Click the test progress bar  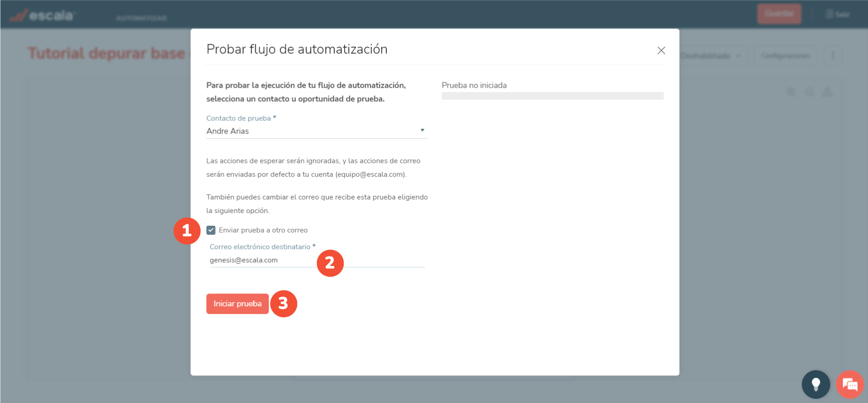[x=552, y=96]
